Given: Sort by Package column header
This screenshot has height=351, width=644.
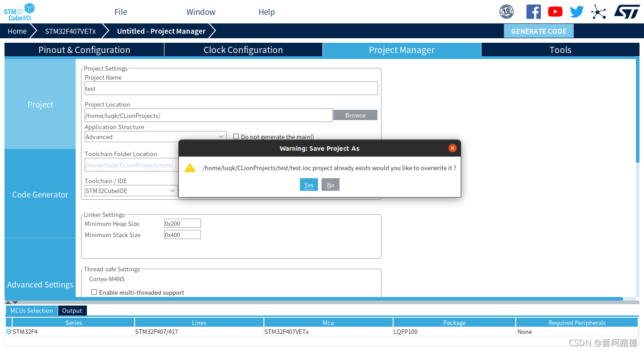Looking at the screenshot, I should click(454, 322).
